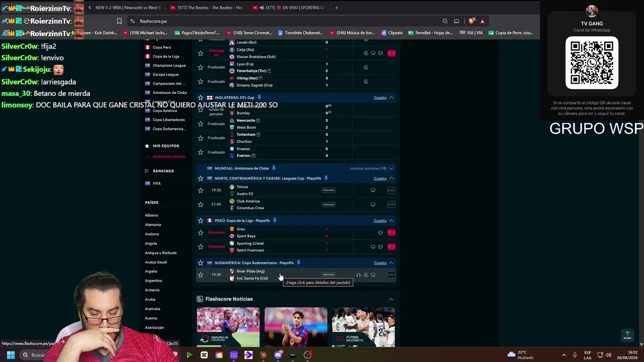This screenshot has width=644, height=362.
Task: Click lineup shirt icon on Grau row
Action: [x=380, y=233]
